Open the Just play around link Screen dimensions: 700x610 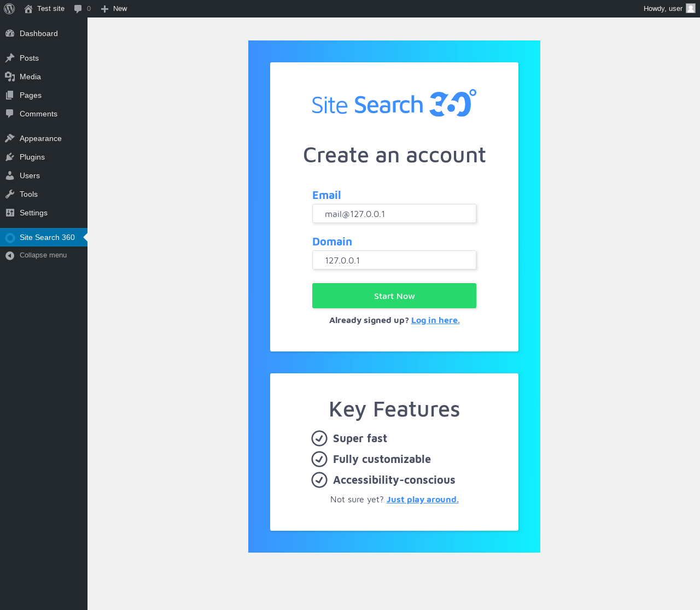tap(423, 500)
